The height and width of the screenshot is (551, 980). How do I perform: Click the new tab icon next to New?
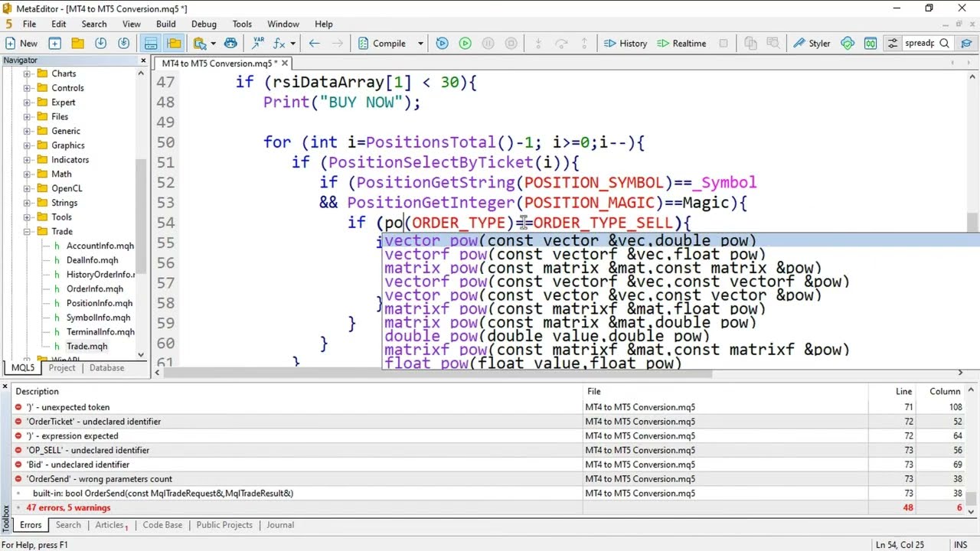(x=54, y=44)
